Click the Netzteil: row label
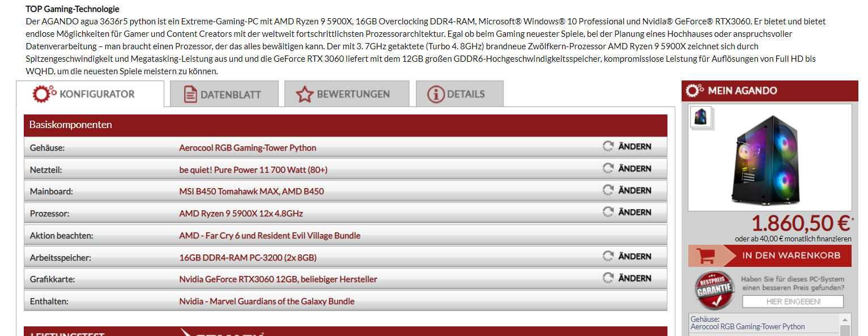 click(x=46, y=170)
